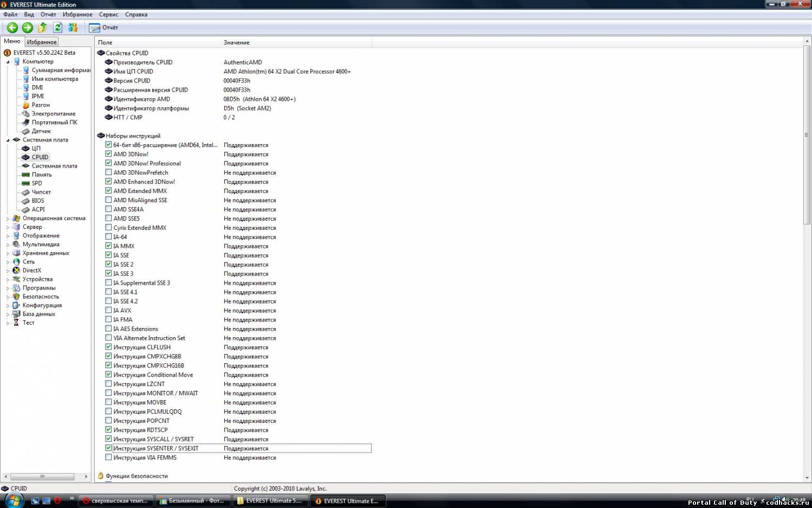Screen dimensions: 812x508
Task: Click the scroll down arrow of list
Action: [x=807, y=478]
